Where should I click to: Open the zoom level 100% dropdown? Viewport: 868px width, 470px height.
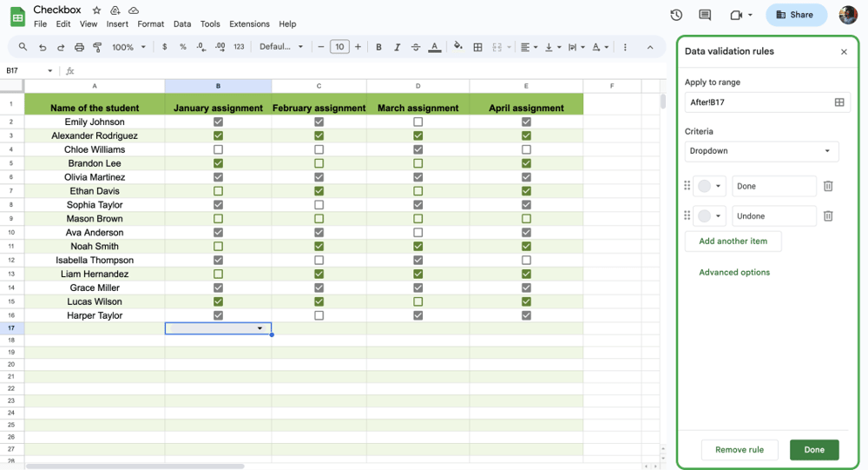[128, 47]
